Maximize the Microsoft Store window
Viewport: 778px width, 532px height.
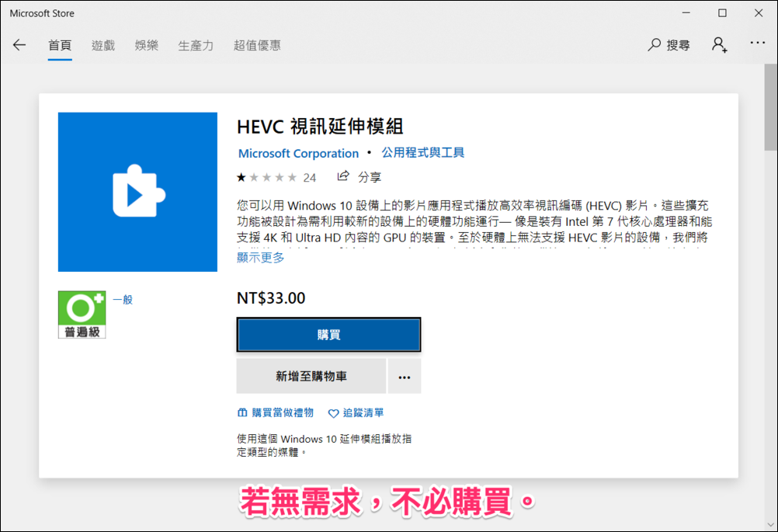722,13
